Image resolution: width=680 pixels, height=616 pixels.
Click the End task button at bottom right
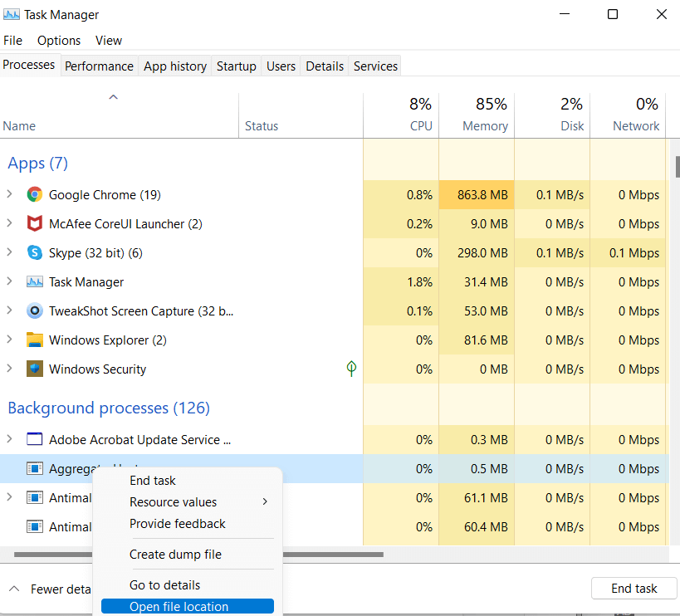point(634,589)
